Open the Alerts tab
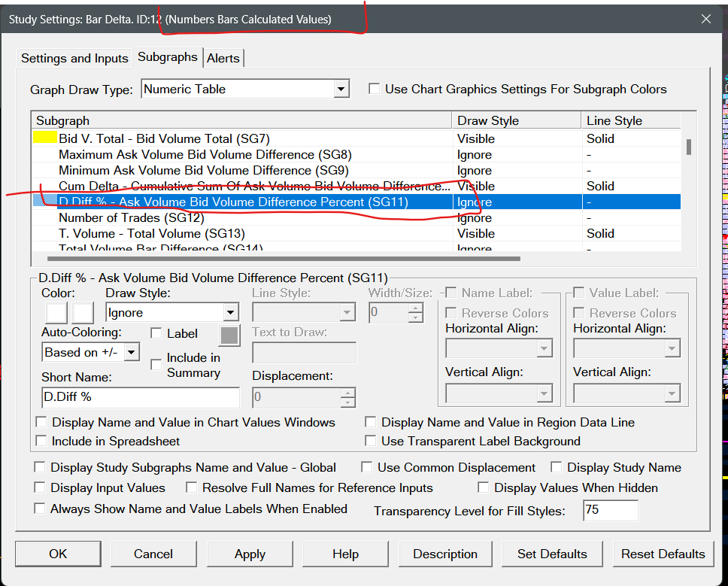 tap(223, 58)
